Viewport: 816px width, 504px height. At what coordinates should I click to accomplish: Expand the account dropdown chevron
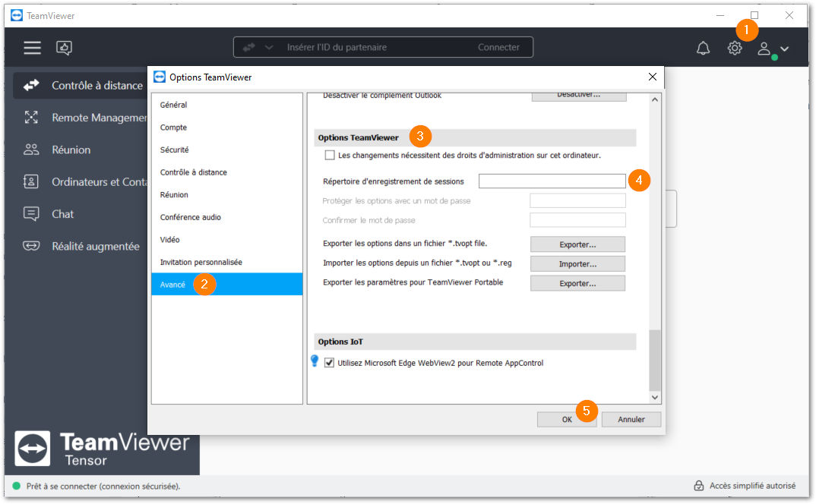[x=784, y=49]
